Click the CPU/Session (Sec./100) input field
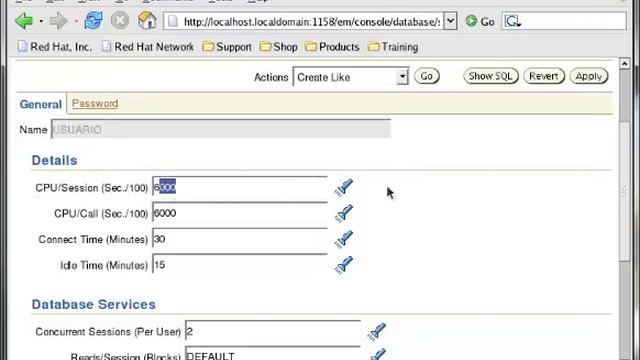Screen dimensions: 640x360 tap(240, 187)
